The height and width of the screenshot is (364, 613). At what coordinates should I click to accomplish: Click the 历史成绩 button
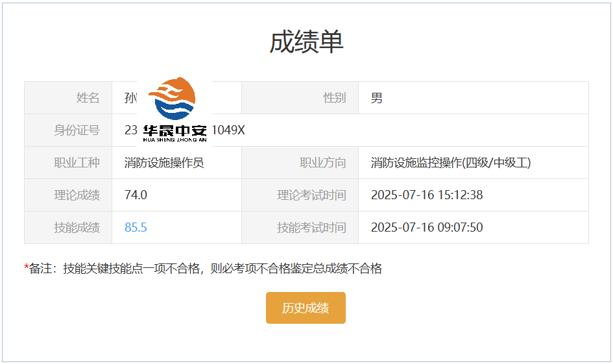point(306,308)
